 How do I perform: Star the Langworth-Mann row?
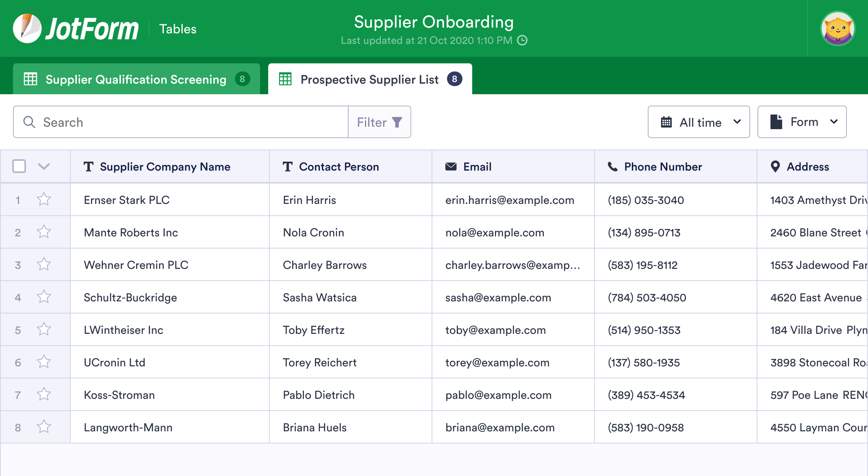43,427
